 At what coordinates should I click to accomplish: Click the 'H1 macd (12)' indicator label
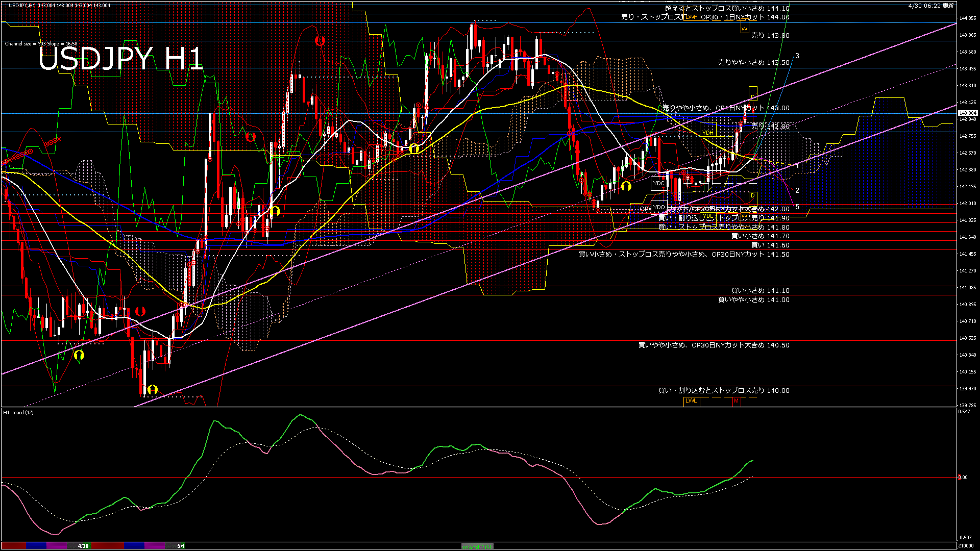[18, 412]
